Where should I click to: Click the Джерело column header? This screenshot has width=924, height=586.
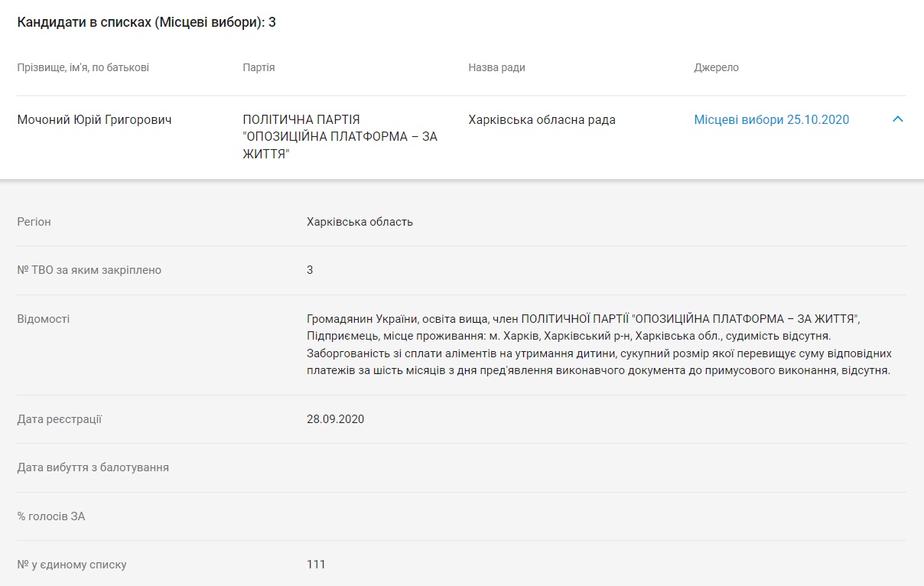(716, 67)
